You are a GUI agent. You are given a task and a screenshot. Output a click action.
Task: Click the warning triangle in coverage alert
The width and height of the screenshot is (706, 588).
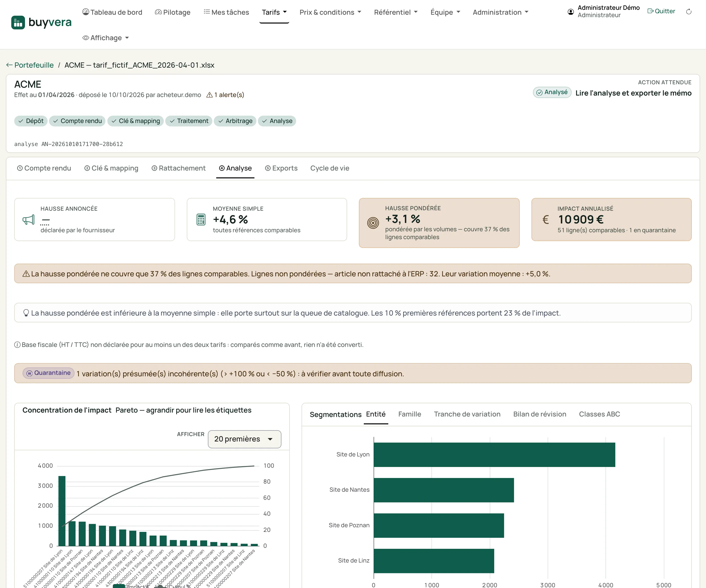point(26,274)
